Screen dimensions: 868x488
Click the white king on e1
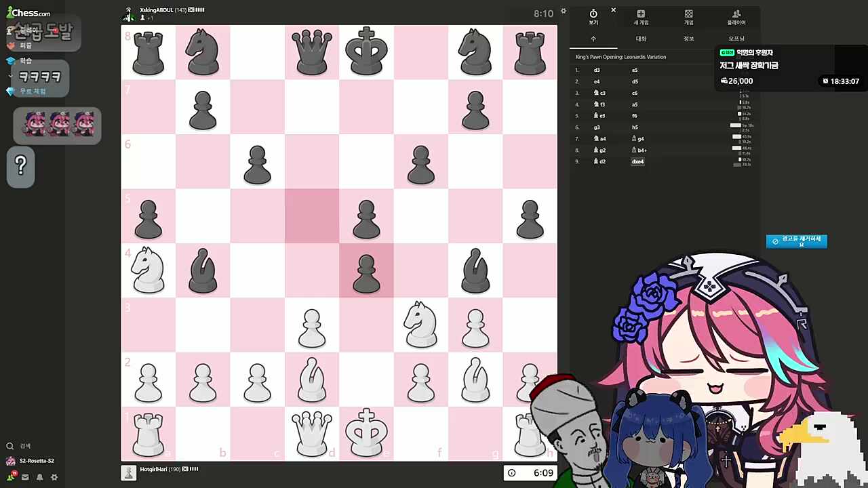366,432
